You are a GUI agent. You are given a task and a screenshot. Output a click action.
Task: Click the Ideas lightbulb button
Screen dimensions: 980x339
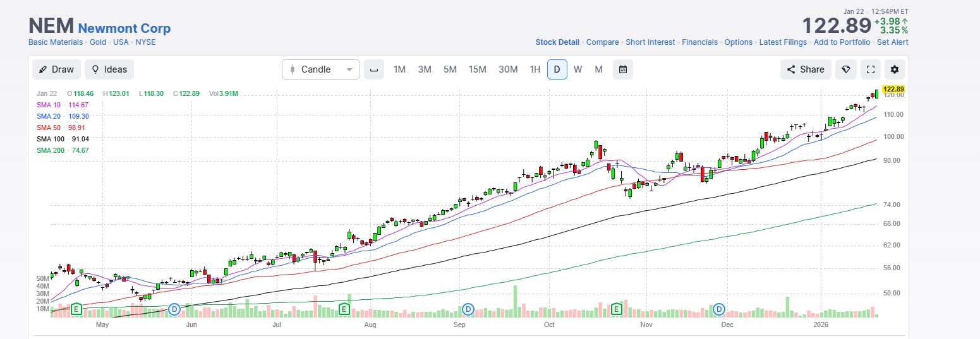pos(109,69)
